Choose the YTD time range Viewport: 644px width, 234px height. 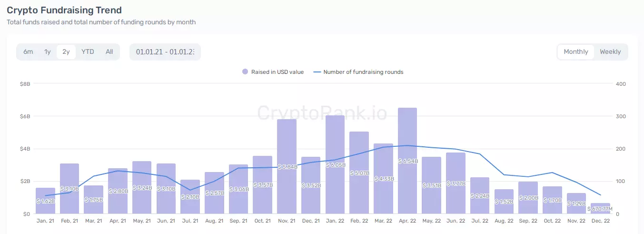pos(88,52)
